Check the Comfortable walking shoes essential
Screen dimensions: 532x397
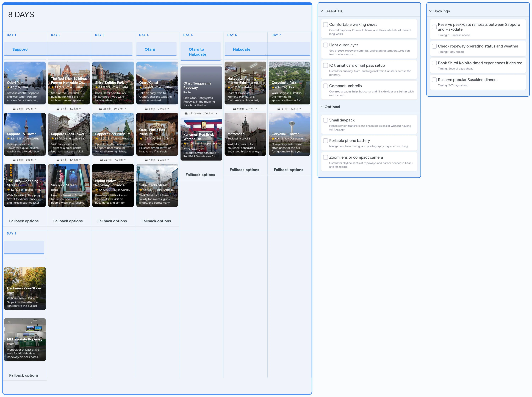click(x=326, y=24)
